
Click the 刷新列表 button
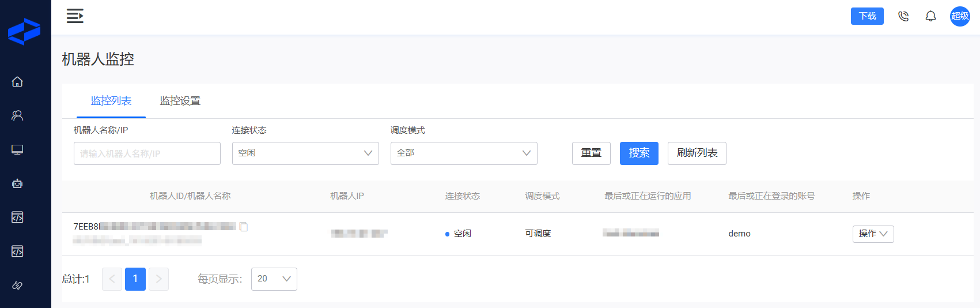(697, 153)
